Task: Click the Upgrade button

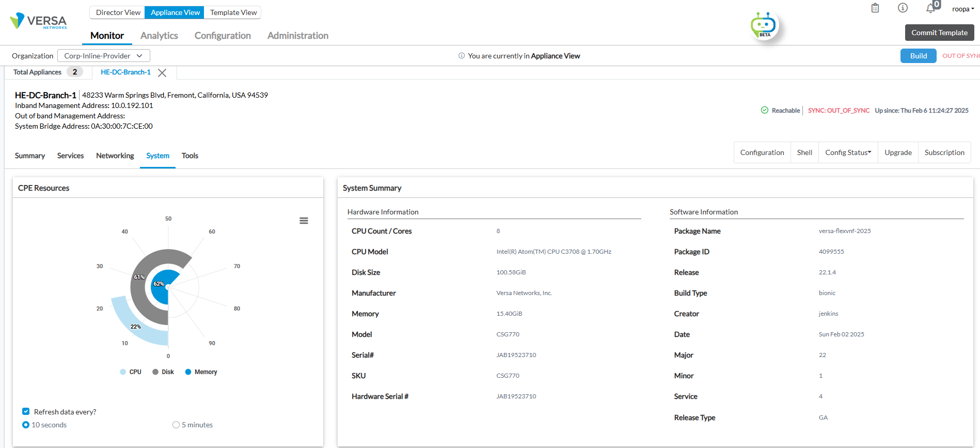Action: 898,152
